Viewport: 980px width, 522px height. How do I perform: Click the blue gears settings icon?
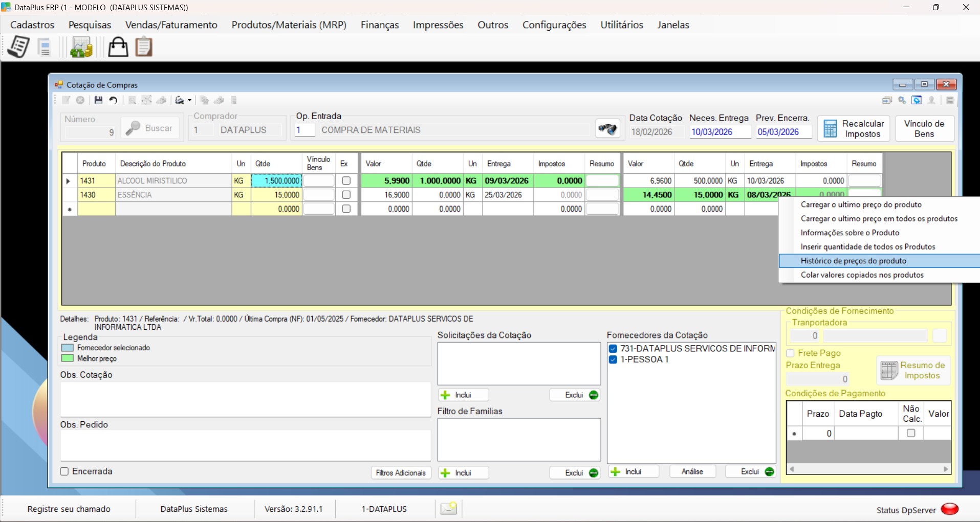(902, 100)
